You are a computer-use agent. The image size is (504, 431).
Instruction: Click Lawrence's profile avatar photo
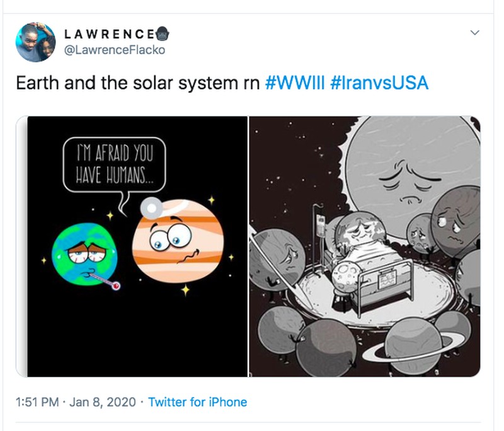(36, 42)
